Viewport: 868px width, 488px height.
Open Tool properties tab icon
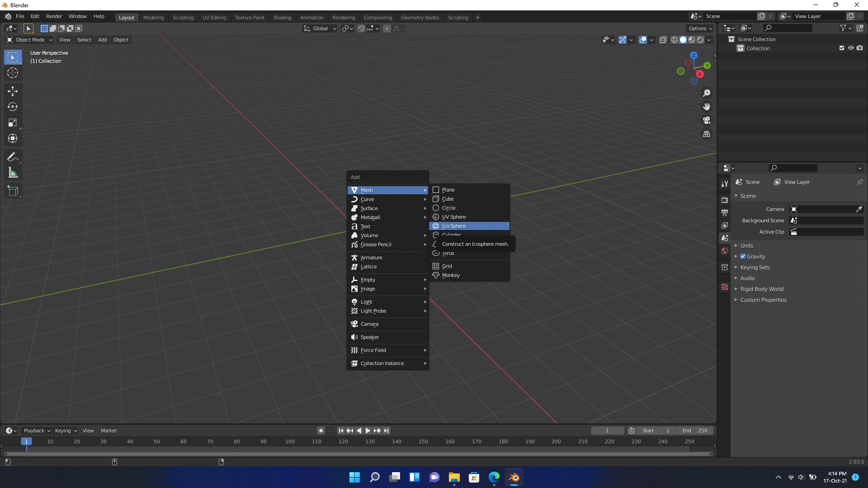tap(725, 184)
